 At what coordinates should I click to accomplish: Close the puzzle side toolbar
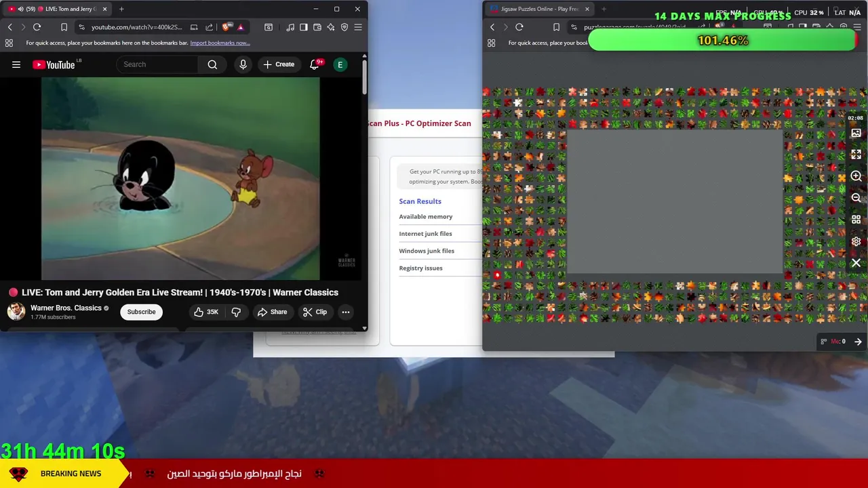coord(856,263)
